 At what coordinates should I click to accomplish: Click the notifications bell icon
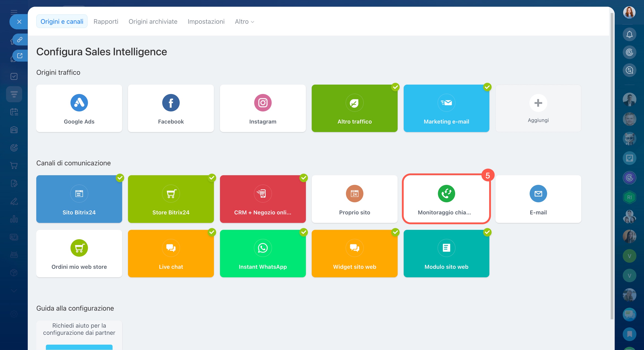click(x=629, y=34)
